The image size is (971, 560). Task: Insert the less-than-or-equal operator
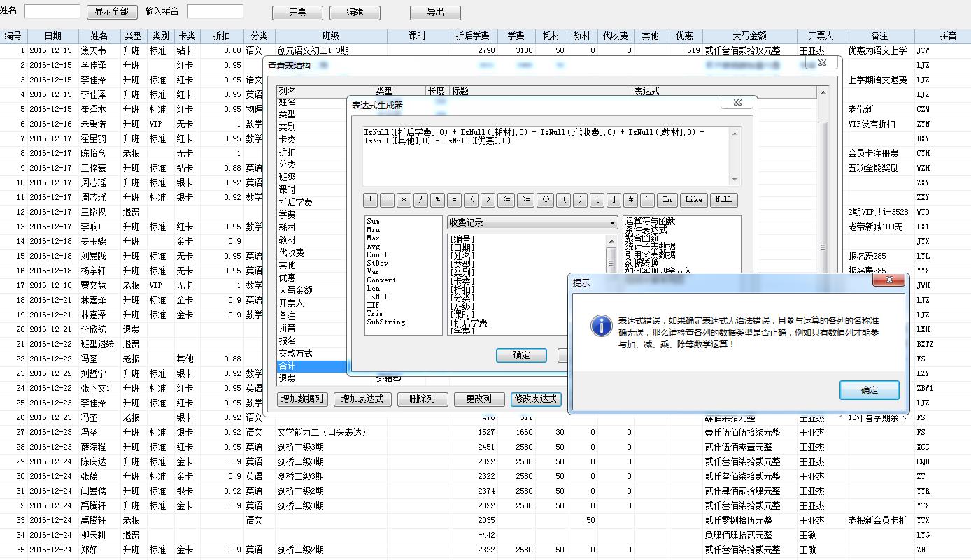click(506, 200)
